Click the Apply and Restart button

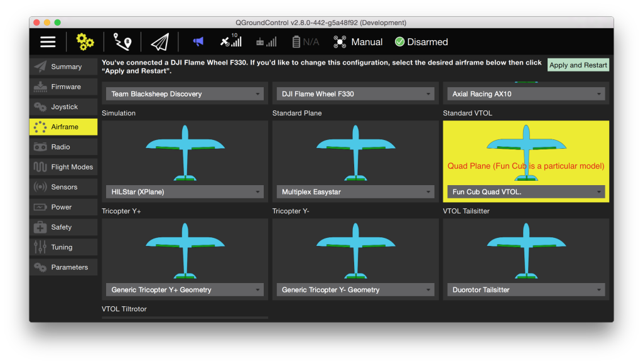pyautogui.click(x=578, y=65)
